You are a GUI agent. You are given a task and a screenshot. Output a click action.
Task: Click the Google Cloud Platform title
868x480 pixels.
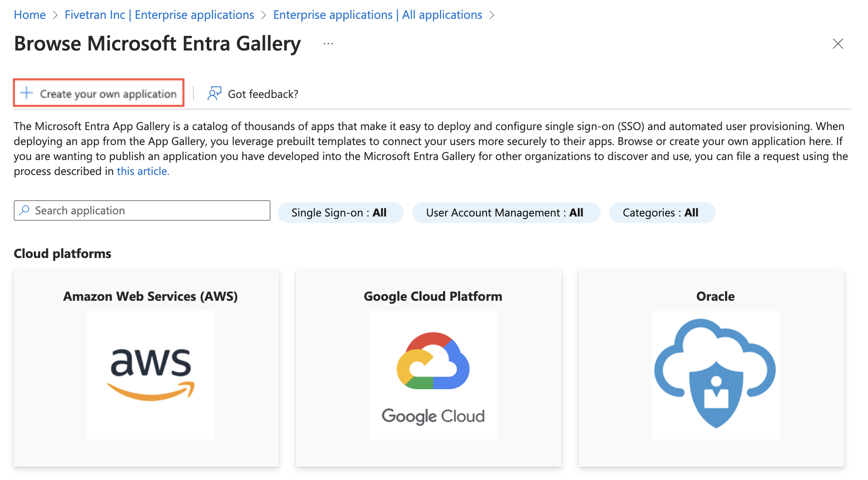433,296
